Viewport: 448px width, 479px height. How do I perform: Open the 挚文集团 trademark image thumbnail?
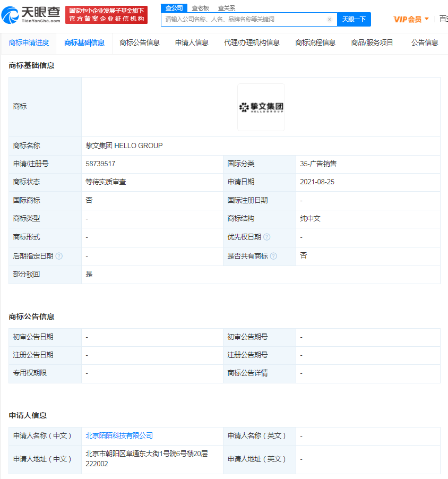(x=261, y=107)
